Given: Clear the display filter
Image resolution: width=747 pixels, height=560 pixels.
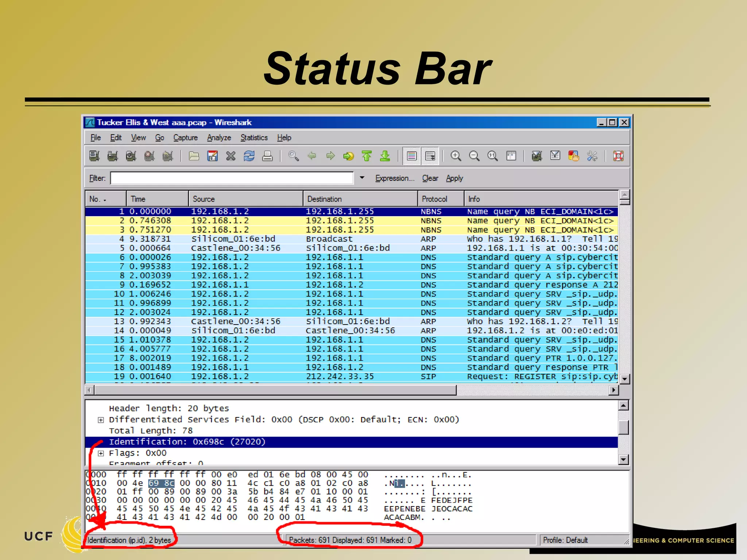Looking at the screenshot, I should [x=430, y=178].
